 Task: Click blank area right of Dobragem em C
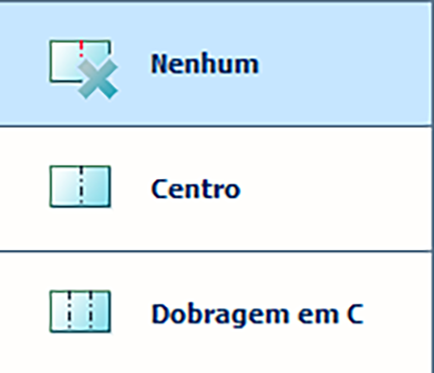pyautogui.click(x=397, y=314)
